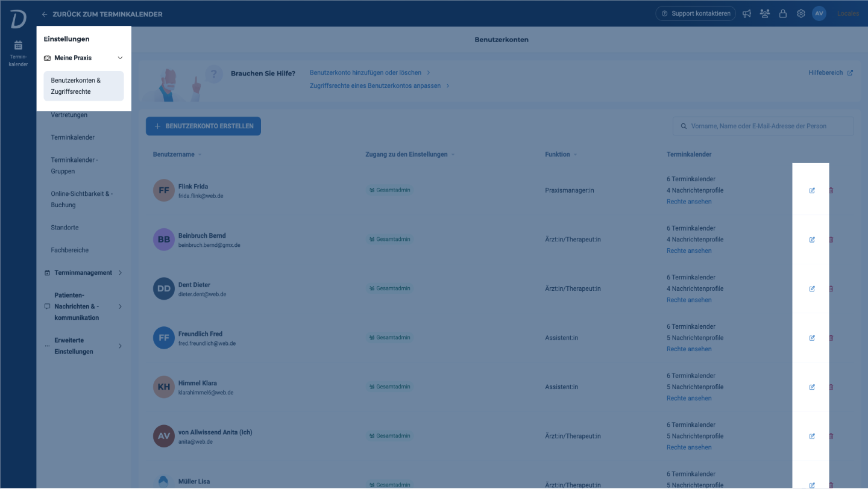Edit von Allwissend Anita's account pencil icon

812,436
